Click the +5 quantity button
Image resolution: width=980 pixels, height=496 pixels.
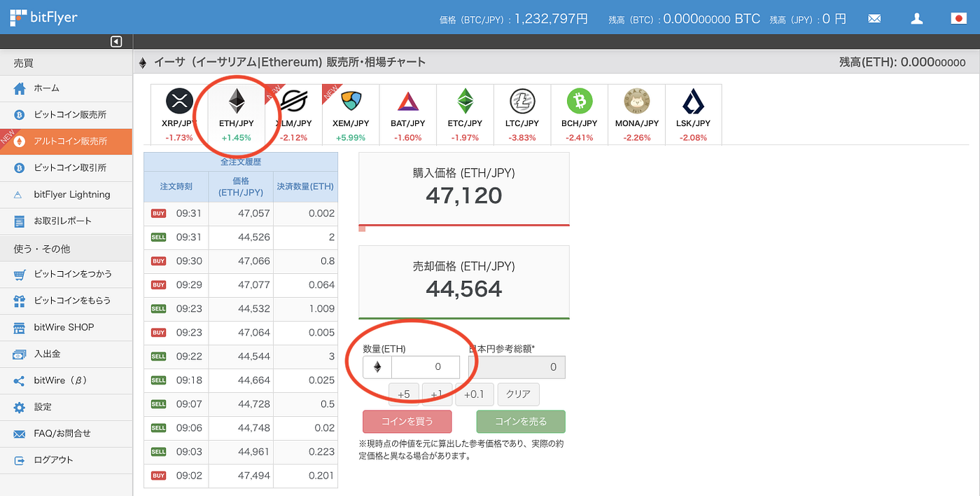point(403,394)
